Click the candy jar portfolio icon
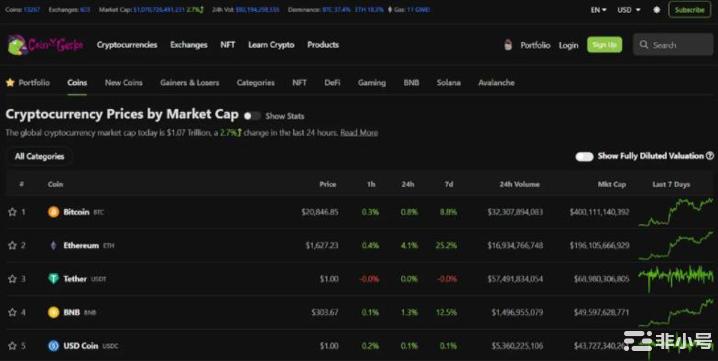Screen dimensions: 718x361 [508, 45]
